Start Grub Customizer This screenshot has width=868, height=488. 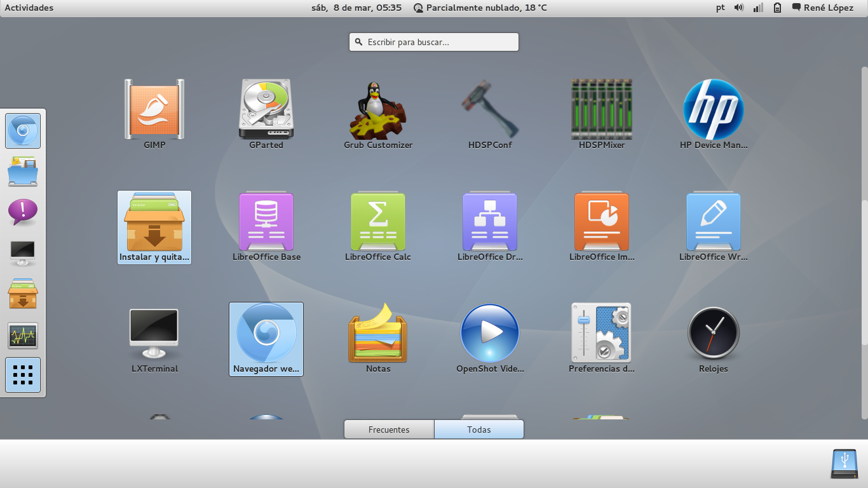click(378, 114)
